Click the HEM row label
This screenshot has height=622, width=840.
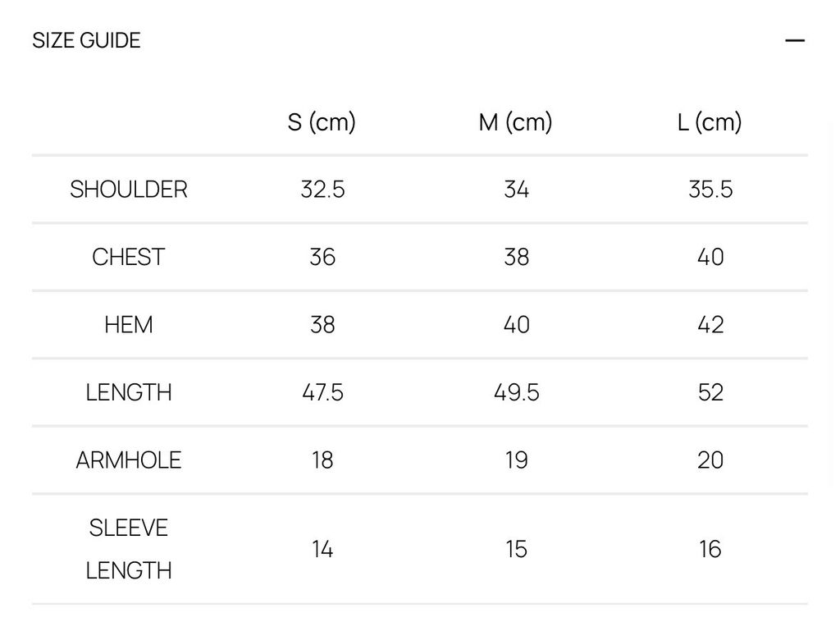(129, 325)
